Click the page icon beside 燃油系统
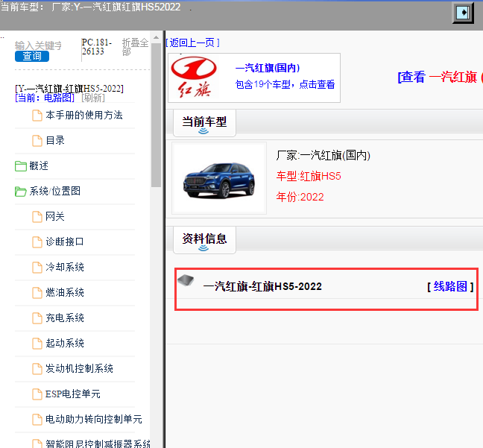 coord(37,292)
